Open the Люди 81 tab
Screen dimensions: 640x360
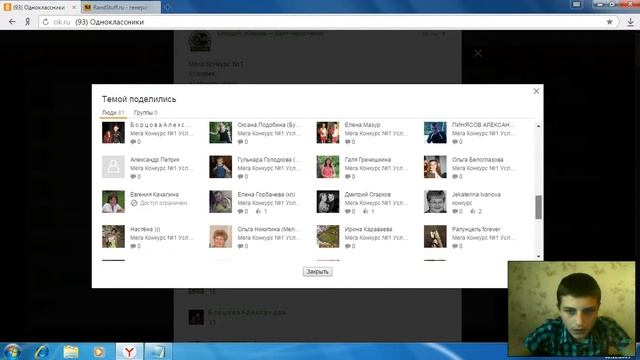coord(113,113)
